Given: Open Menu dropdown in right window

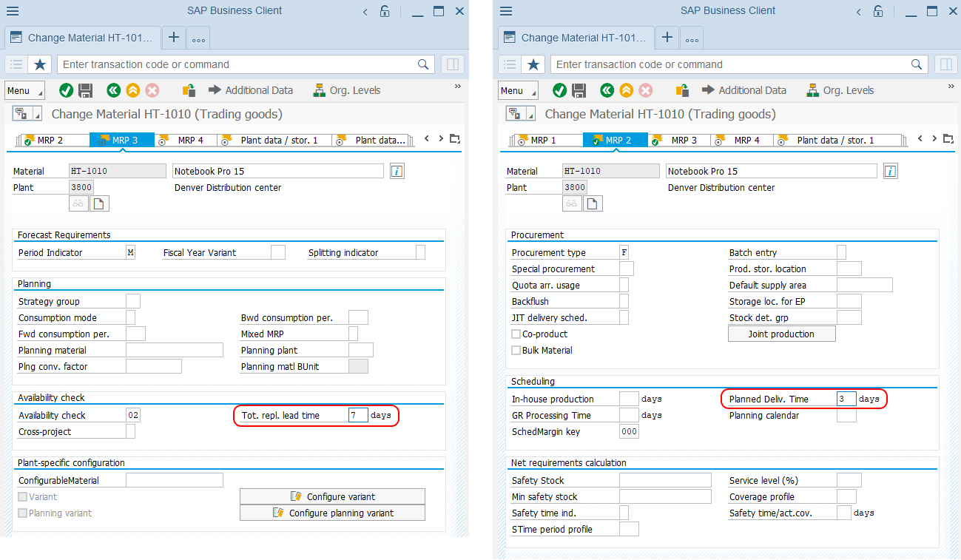Looking at the screenshot, I should pyautogui.click(x=518, y=90).
